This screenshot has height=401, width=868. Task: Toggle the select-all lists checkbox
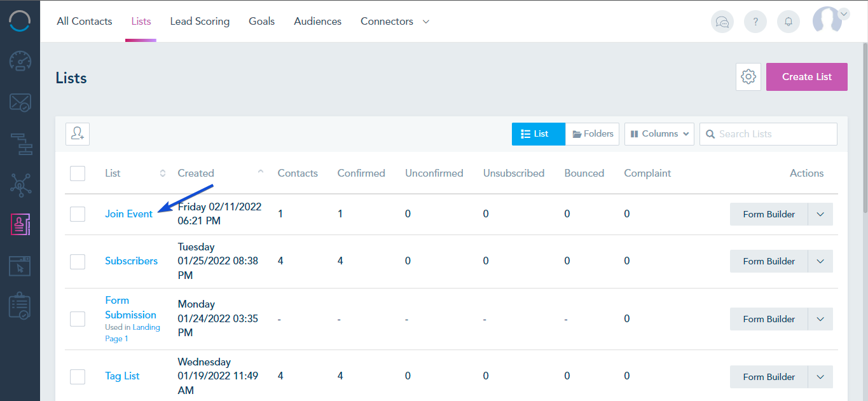(x=78, y=173)
